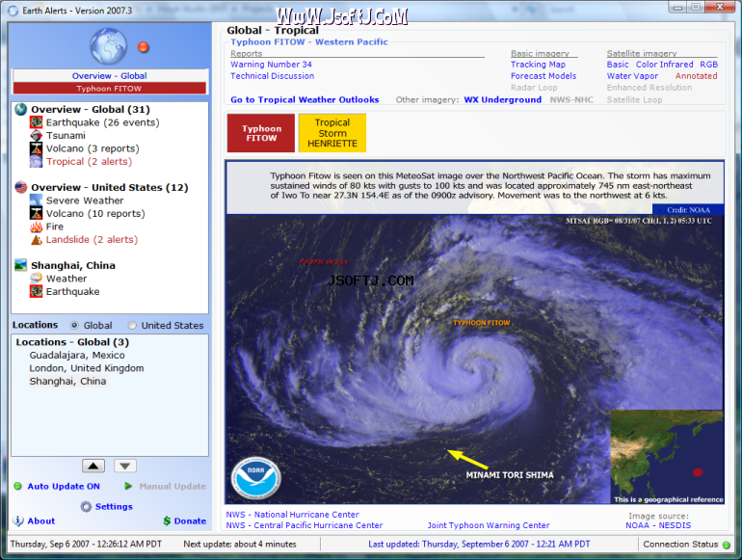This screenshot has height=560, width=742.
Task: Click the Shanghai Weather cloud icon
Action: (x=36, y=279)
